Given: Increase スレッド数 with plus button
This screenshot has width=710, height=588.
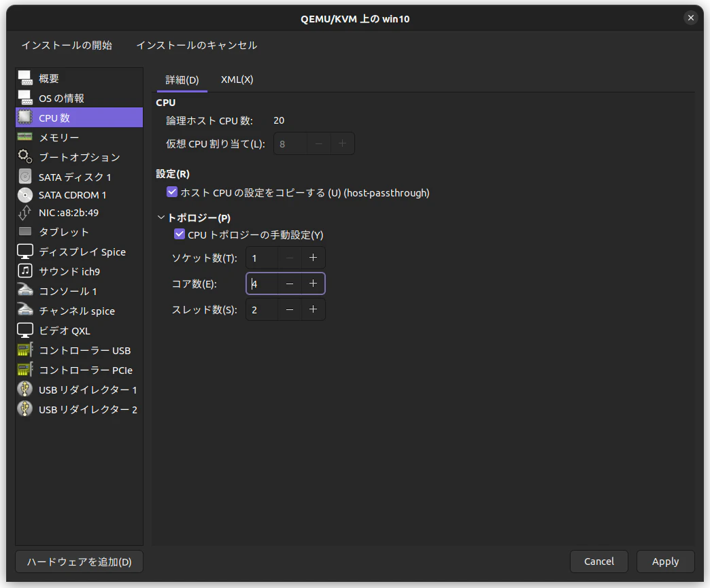Looking at the screenshot, I should 313,309.
